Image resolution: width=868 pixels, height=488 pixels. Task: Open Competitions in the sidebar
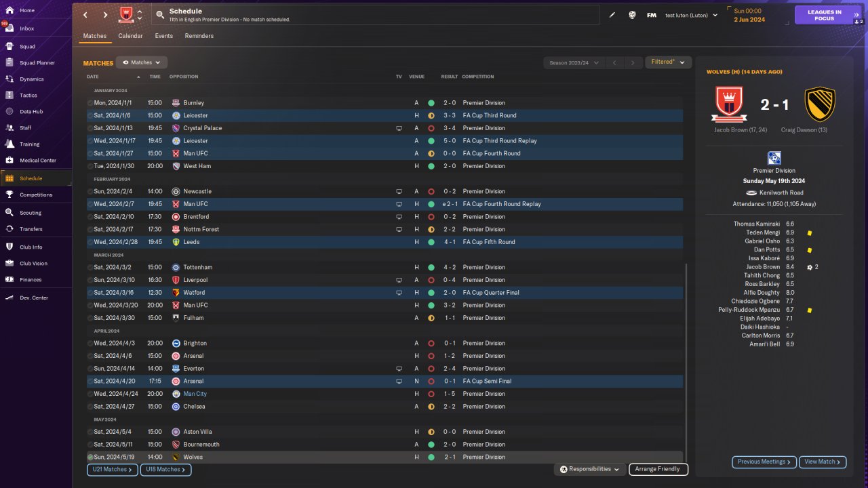[36, 195]
